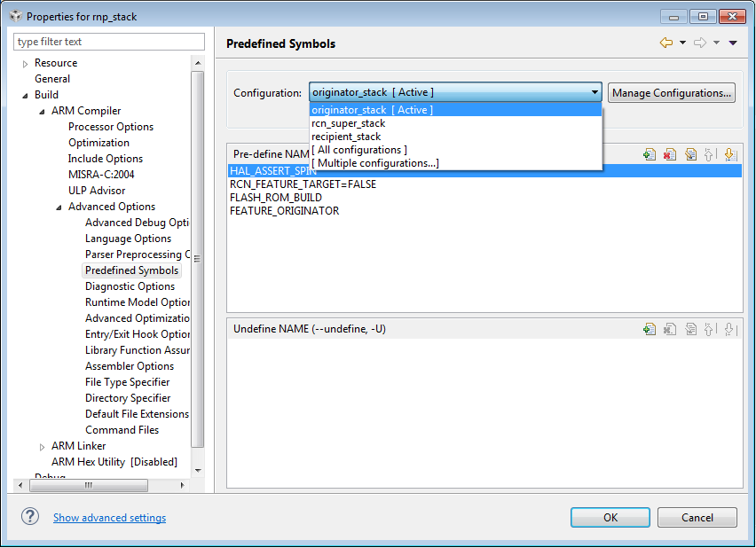
Task: Move selected pre-define symbol down
Action: point(730,154)
